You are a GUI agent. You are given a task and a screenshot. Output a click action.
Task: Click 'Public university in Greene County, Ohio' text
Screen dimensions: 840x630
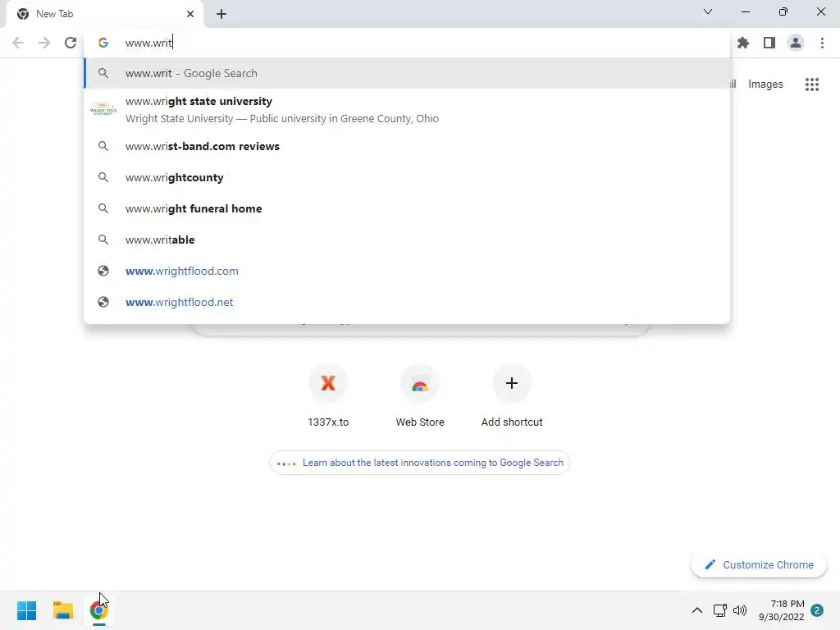tap(344, 118)
